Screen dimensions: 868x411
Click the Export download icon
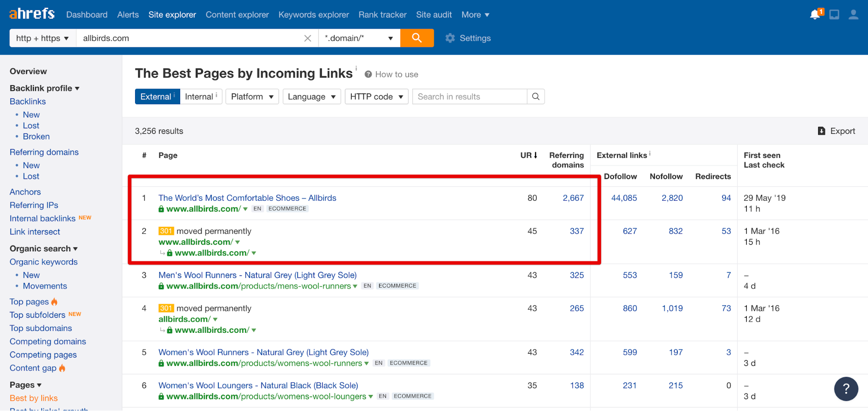[x=821, y=131]
